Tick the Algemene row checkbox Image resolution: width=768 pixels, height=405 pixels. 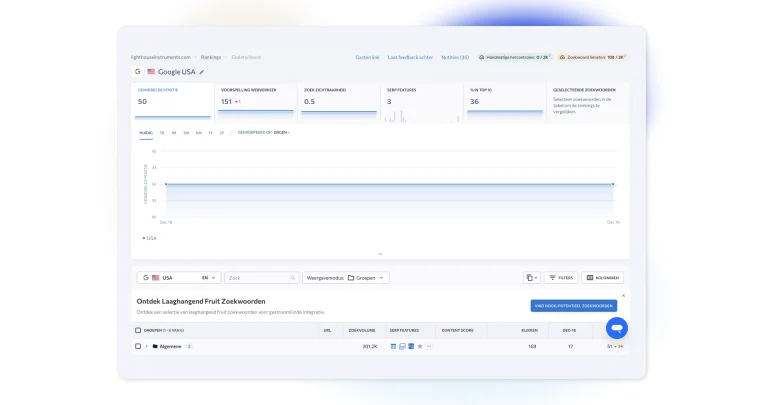(x=138, y=346)
